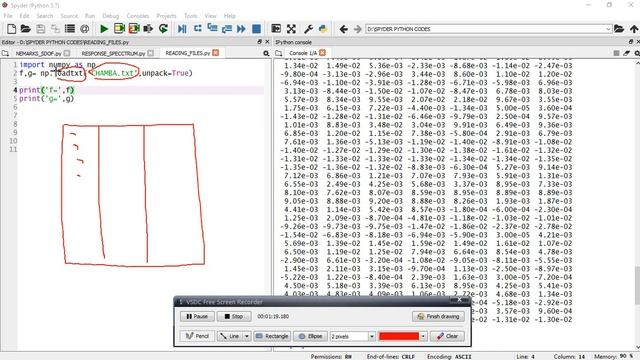This screenshot has height=360, width=640.
Task: Stop the VSDC screen recording
Action: pos(234,316)
